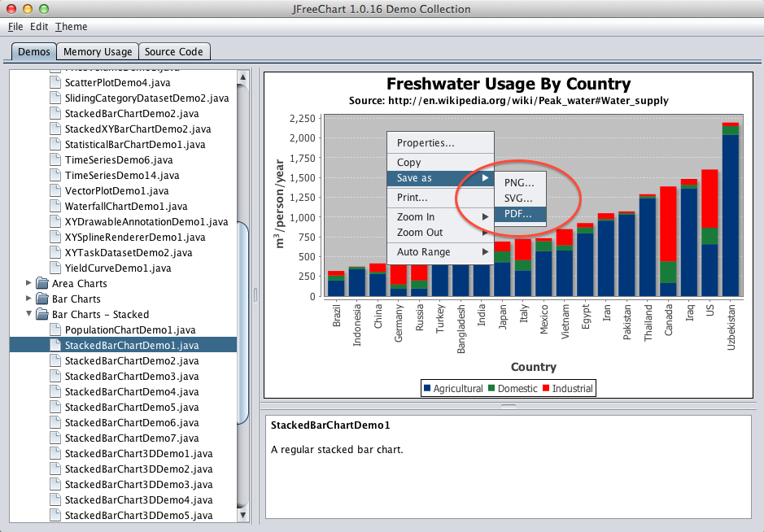Image resolution: width=764 pixels, height=532 pixels.
Task: Click the yellow minimize window button
Action: coord(28,9)
